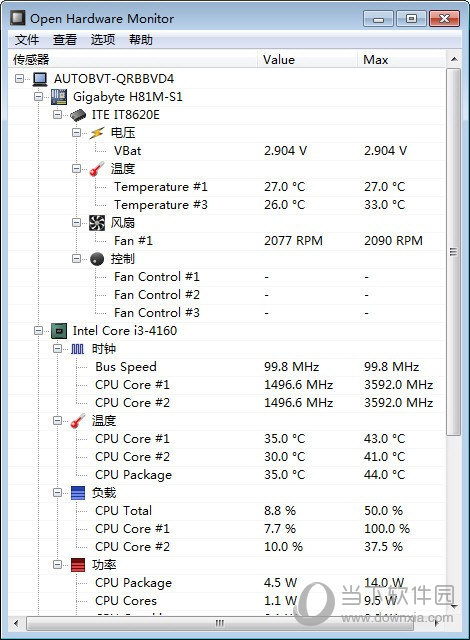Select the CPU Cores power row

pyautogui.click(x=226, y=601)
